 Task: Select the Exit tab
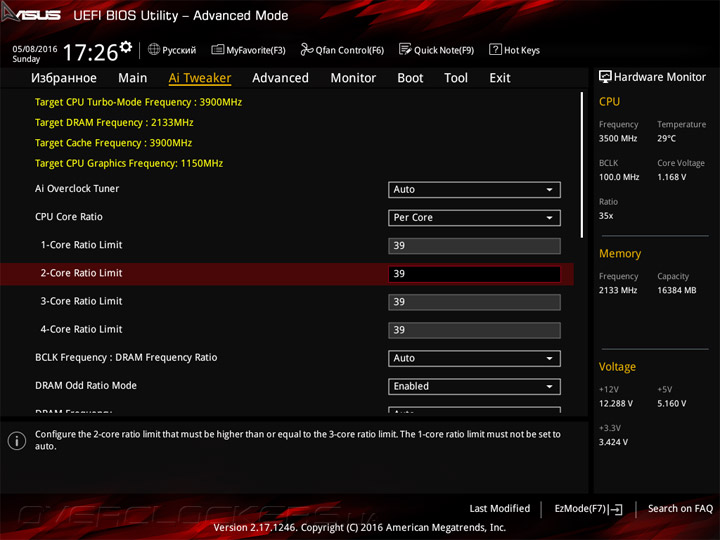(500, 78)
